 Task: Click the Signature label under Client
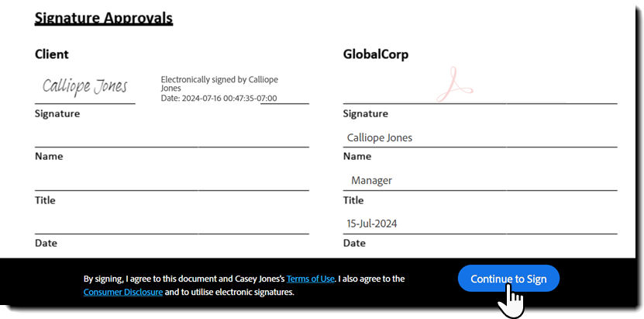click(x=57, y=113)
